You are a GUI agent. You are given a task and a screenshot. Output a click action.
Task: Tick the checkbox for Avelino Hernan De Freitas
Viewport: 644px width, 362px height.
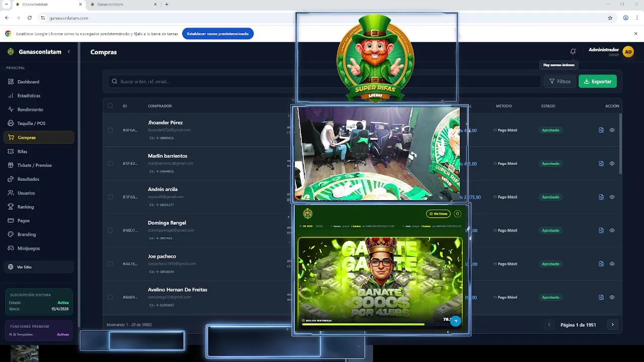[x=110, y=297]
